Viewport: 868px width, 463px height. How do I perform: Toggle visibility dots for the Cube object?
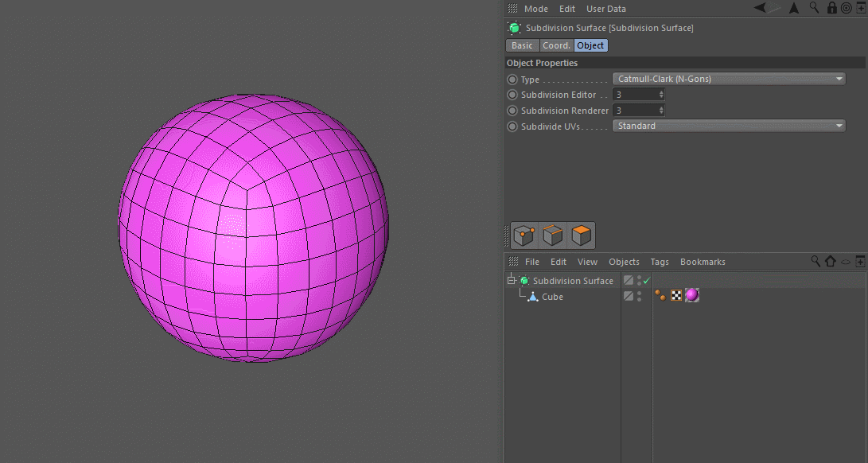pos(639,296)
